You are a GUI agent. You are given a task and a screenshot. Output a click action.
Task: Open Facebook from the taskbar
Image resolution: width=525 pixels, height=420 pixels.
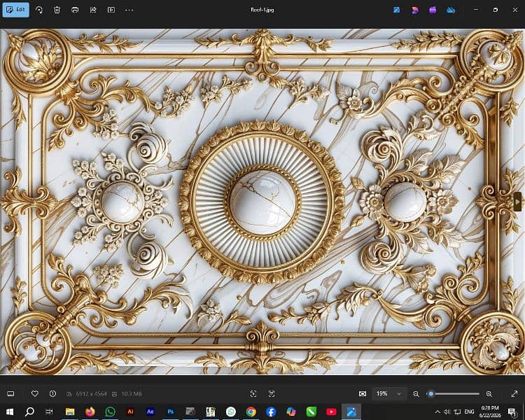point(271,412)
